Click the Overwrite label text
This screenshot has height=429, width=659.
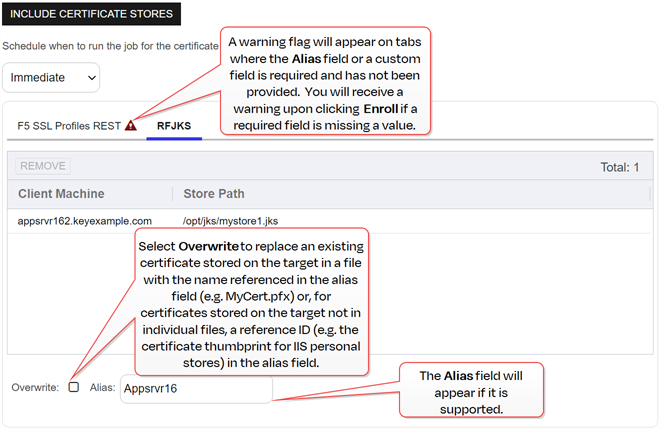click(35, 387)
